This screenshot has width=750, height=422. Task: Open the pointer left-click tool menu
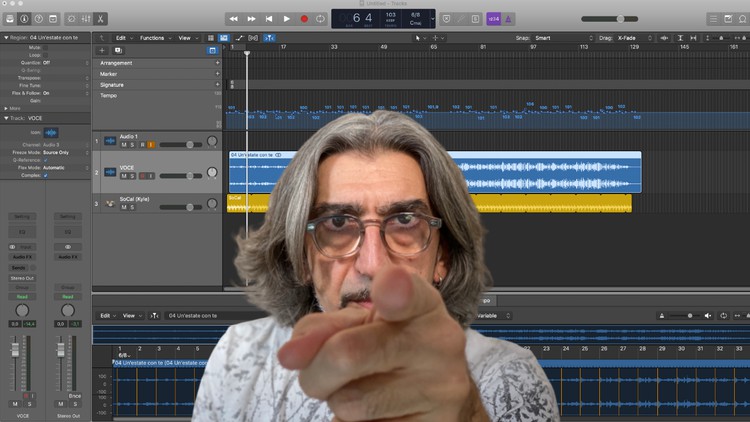pyautogui.click(x=420, y=38)
